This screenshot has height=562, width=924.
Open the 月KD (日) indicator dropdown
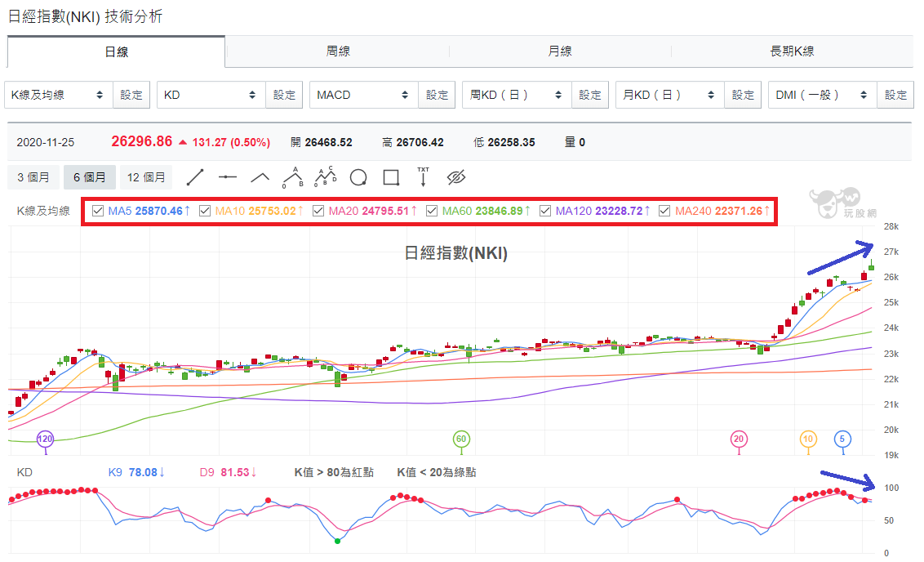(x=670, y=95)
